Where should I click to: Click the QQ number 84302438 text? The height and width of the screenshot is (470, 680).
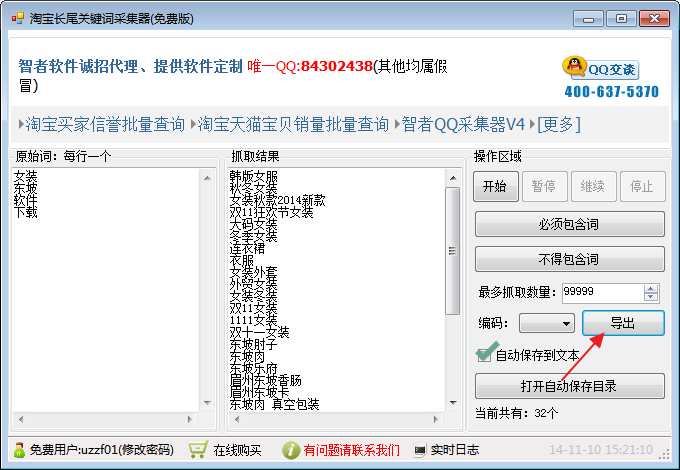click(x=337, y=66)
